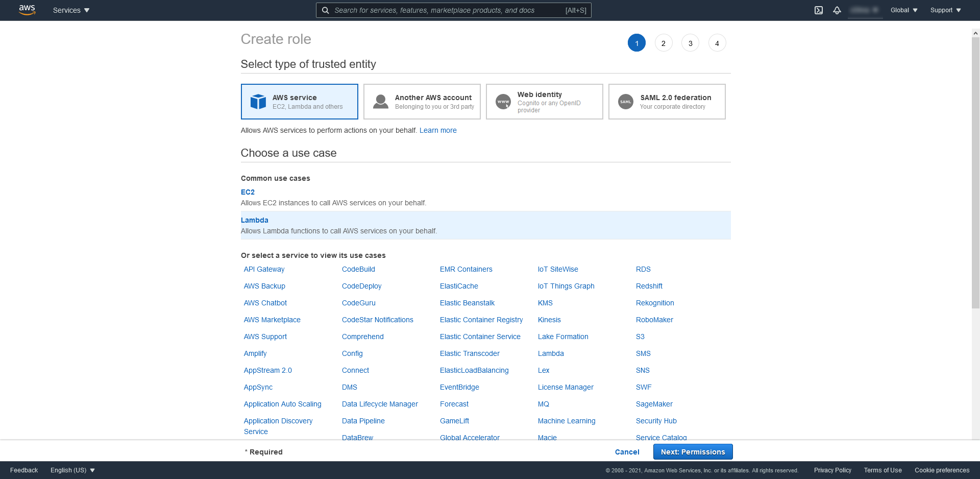Click Next: Permissions button

click(x=693, y=452)
